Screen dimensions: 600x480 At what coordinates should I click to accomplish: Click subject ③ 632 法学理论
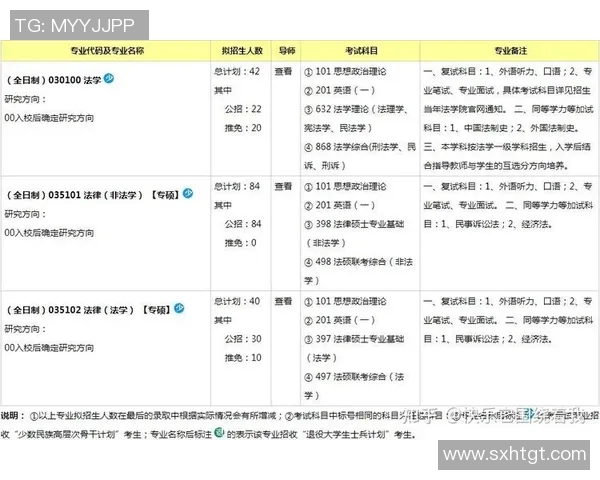point(357,118)
